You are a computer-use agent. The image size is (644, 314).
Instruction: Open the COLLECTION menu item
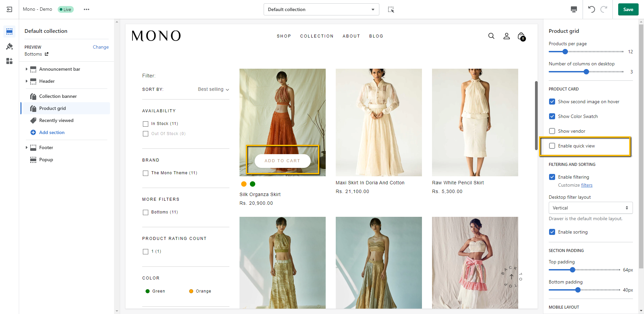coord(317,36)
